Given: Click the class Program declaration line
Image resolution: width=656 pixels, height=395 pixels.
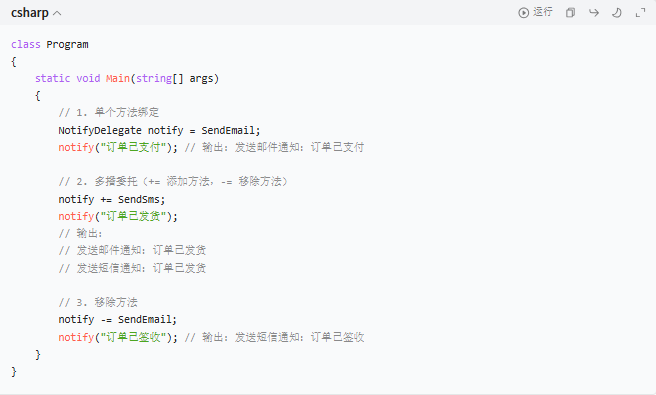Looking at the screenshot, I should click(50, 44).
